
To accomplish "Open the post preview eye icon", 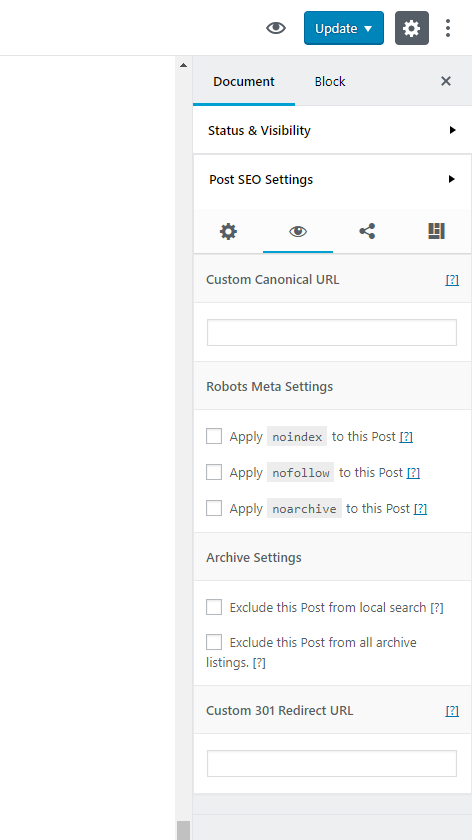I will (276, 28).
